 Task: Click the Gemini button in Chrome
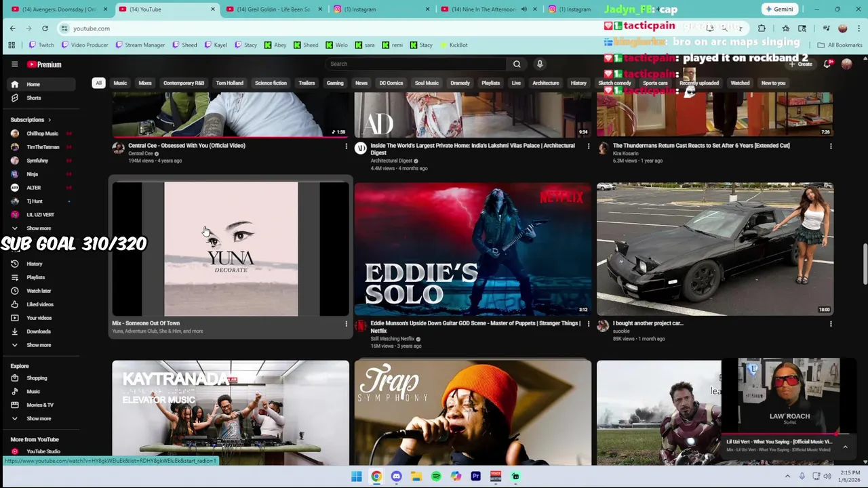pos(779,9)
